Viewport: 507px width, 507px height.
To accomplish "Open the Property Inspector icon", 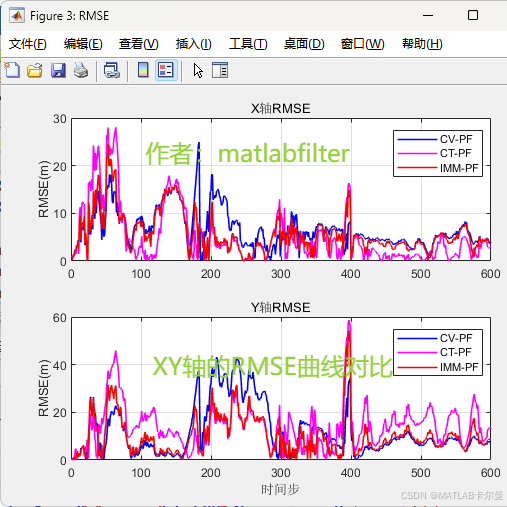I will click(x=220, y=70).
